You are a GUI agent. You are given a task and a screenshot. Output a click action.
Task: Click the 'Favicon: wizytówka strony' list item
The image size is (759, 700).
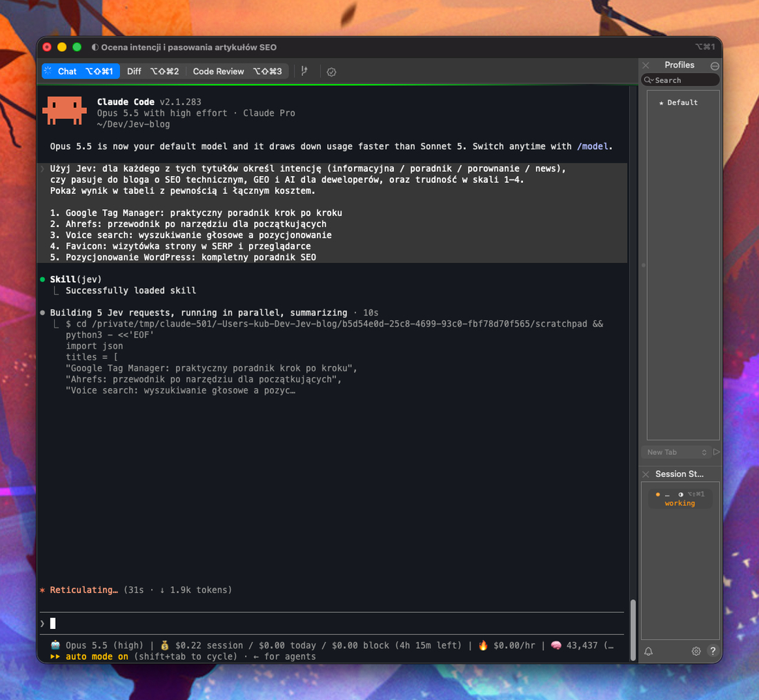(181, 246)
